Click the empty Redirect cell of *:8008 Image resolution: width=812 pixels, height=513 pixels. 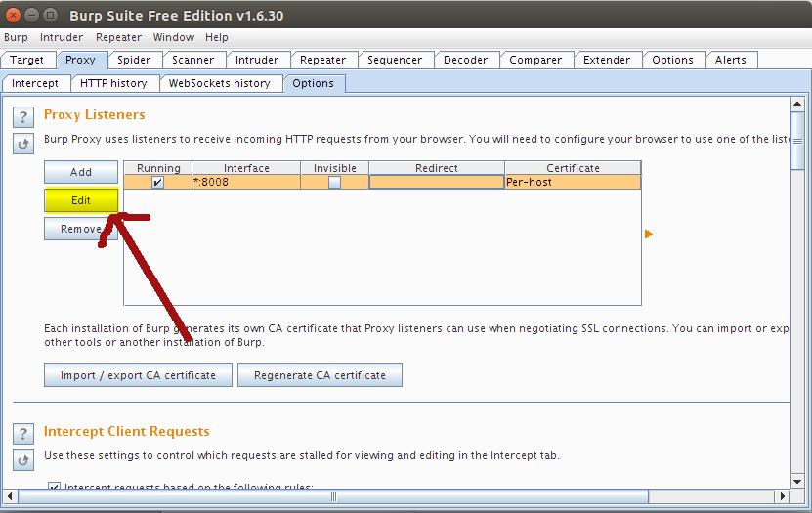pos(437,182)
